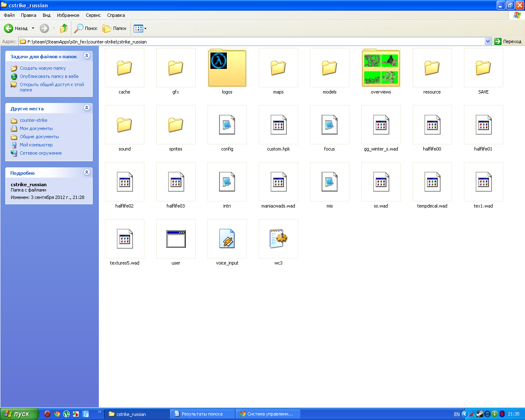Toggle the Folders (Папки) pane button

point(114,28)
